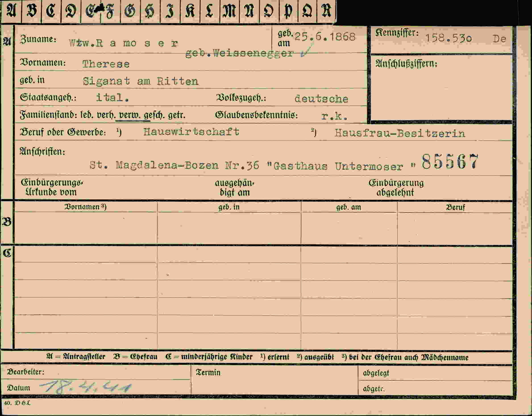Click the 'Einbürgerungs-Urkunde vom' label
Image resolution: width=532 pixels, height=416 pixels.
[x=52, y=187]
